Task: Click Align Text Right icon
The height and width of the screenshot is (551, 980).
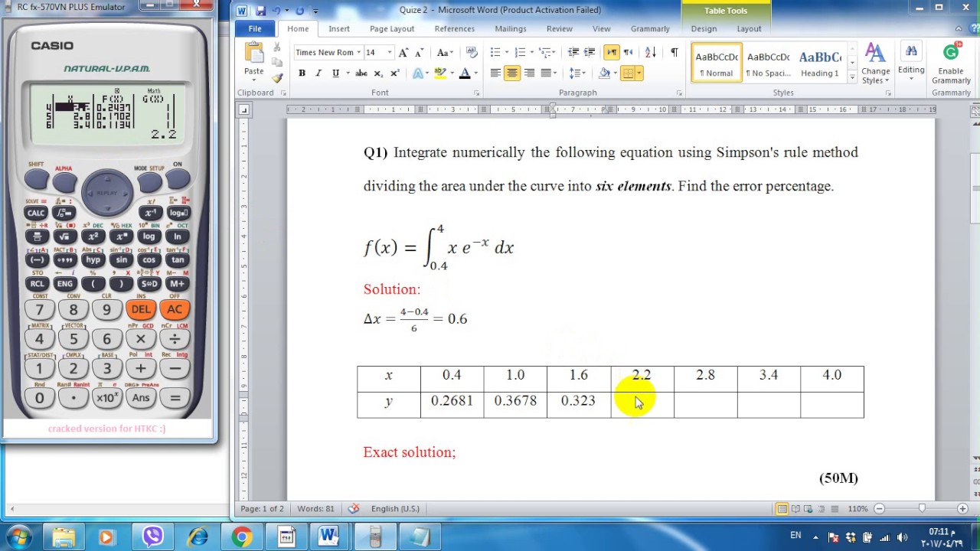Action: 529,73
